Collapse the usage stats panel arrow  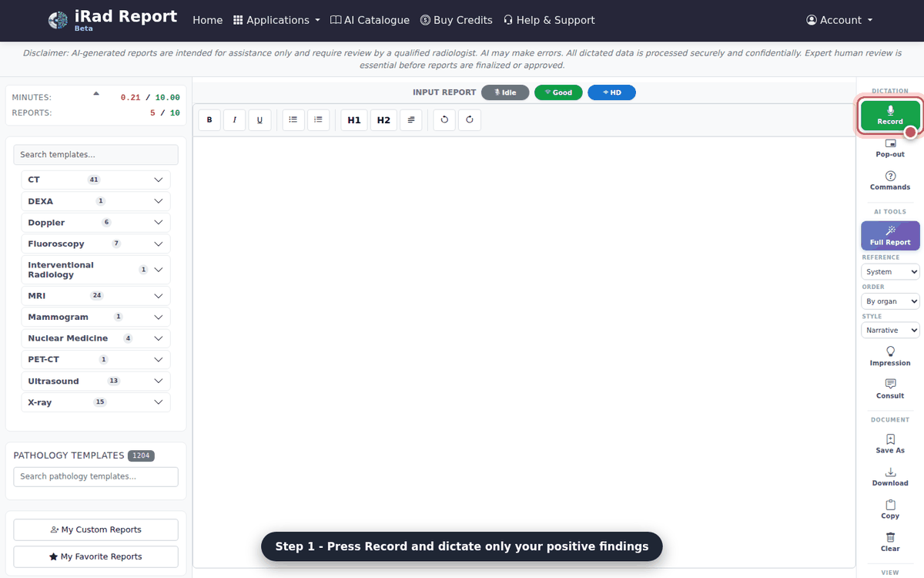[96, 93]
